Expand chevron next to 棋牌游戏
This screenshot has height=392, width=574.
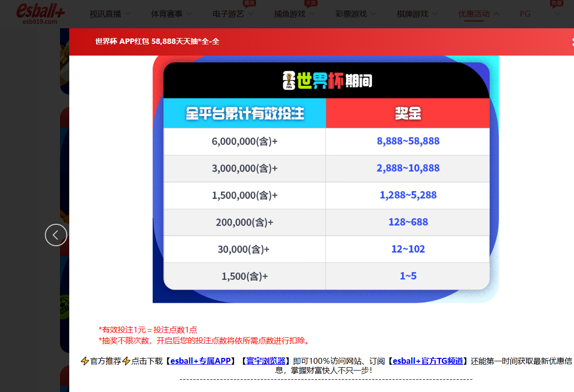(x=435, y=14)
